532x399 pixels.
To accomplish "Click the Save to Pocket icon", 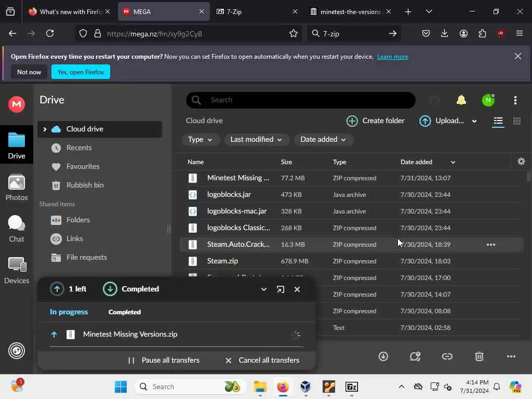I will [x=426, y=33].
